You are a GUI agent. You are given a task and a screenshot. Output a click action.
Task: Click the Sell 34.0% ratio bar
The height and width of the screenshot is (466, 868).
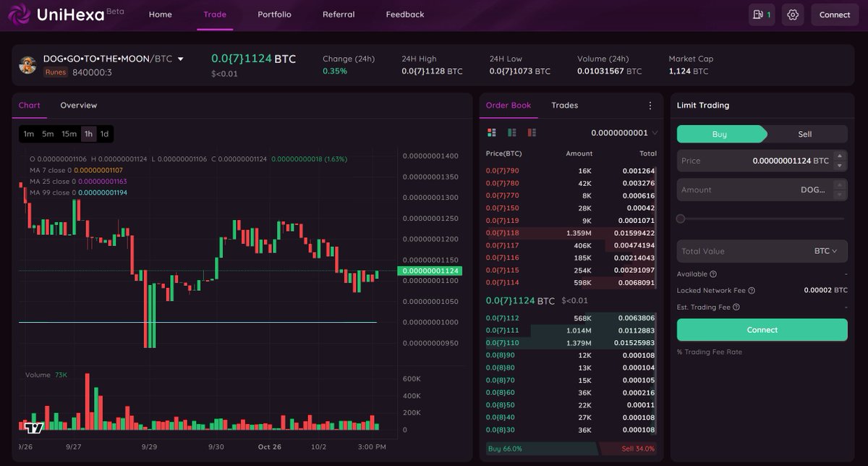pyautogui.click(x=629, y=449)
